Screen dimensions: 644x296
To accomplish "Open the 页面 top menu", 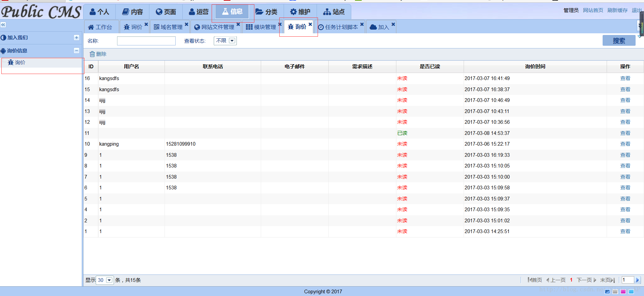I will coord(166,12).
